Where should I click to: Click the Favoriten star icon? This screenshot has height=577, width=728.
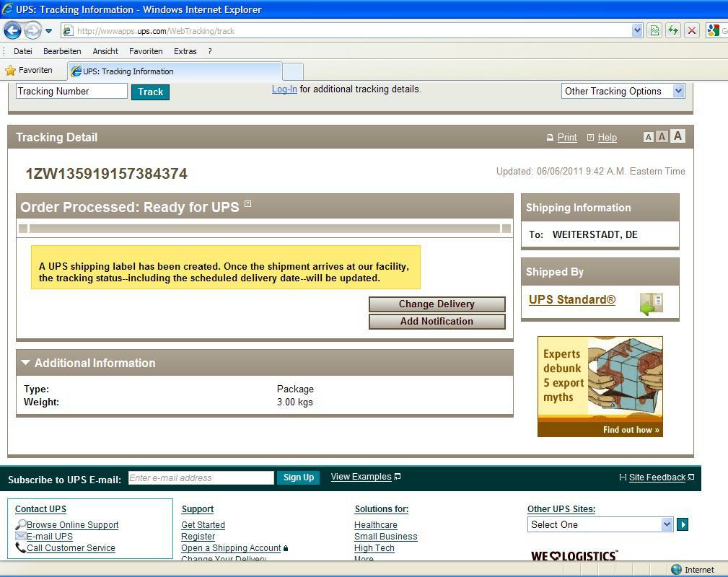10,71
